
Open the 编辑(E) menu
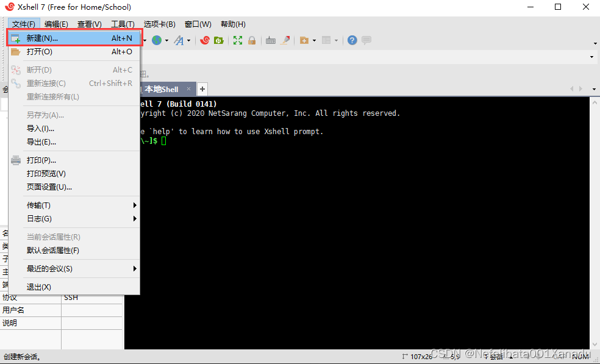(56, 24)
